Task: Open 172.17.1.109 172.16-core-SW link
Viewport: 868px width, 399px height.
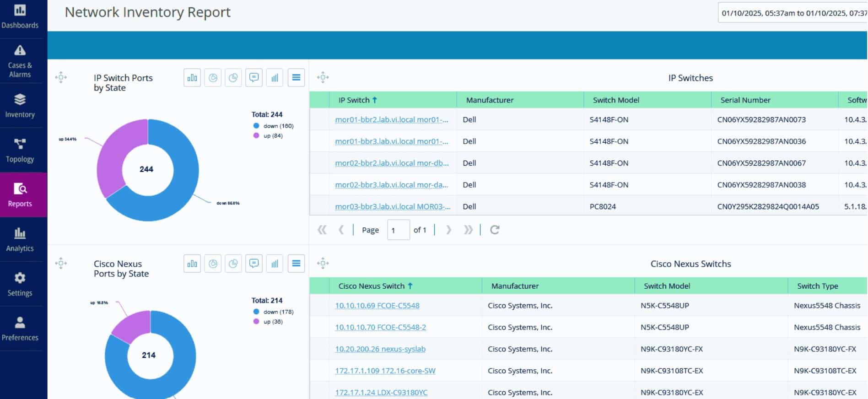Action: [385, 371]
